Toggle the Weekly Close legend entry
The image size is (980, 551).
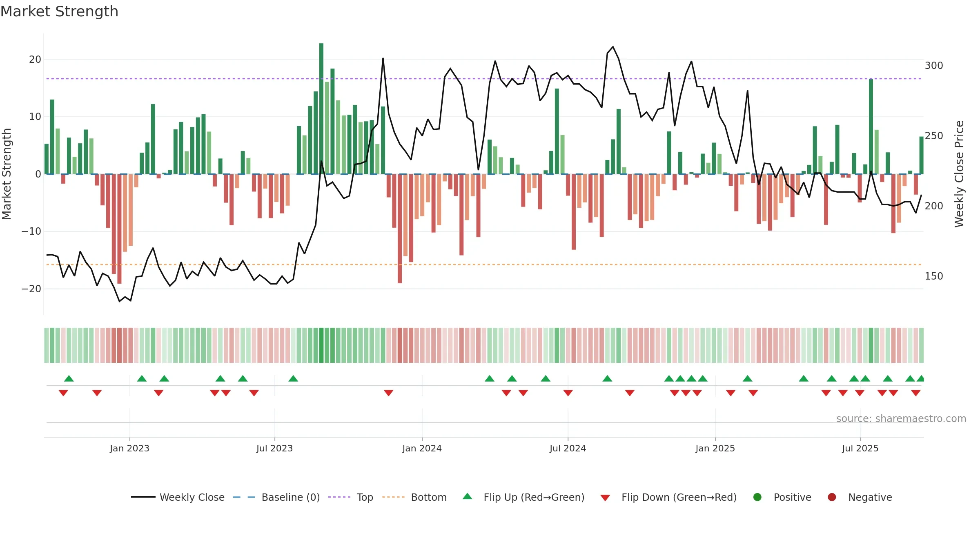(x=178, y=497)
